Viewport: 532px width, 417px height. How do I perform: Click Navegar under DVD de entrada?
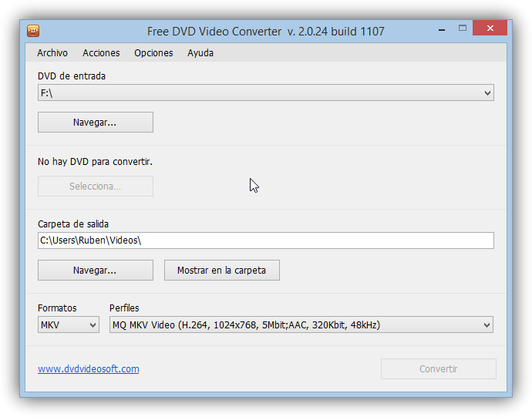(x=96, y=122)
